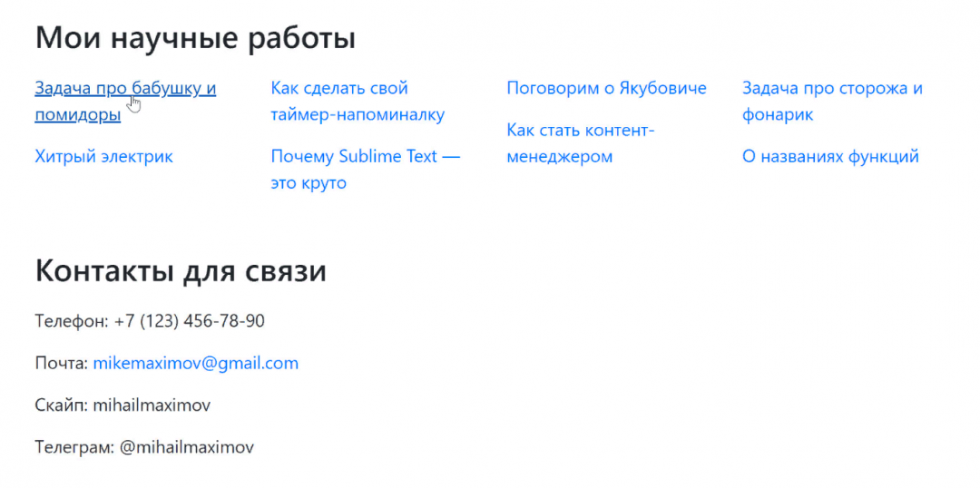Follow the 'Как сделать свой таймер-напоминалку' link
The width and height of the screenshot is (980, 488).
tap(339, 89)
